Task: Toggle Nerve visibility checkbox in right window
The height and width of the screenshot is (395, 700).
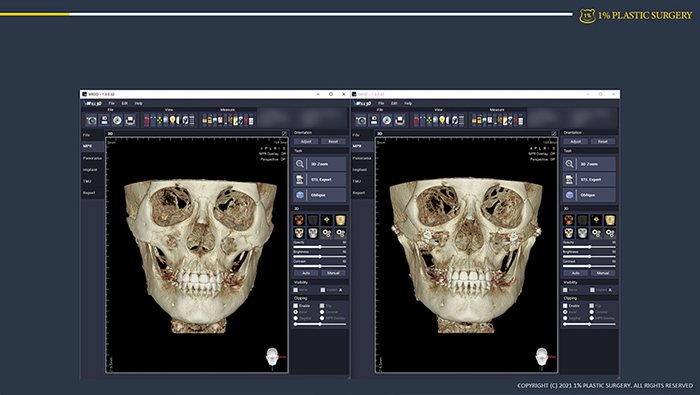Action: coord(565,290)
